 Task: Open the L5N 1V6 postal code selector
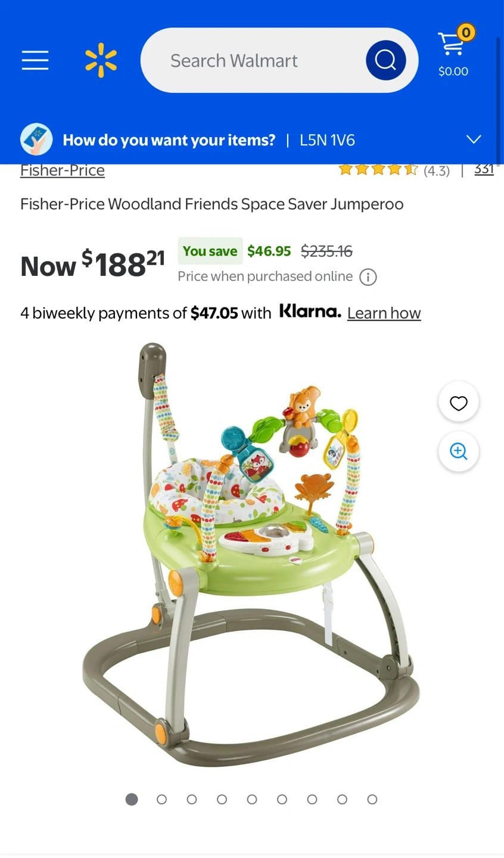(327, 140)
